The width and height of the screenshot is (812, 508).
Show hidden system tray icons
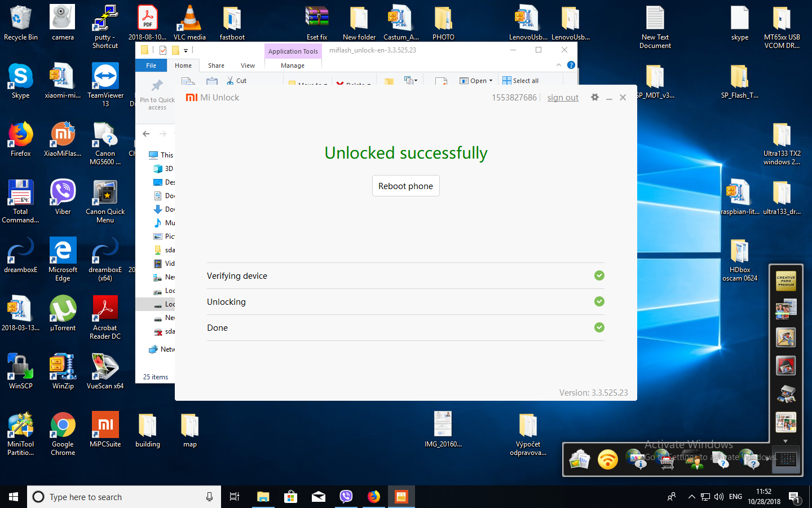(691, 497)
